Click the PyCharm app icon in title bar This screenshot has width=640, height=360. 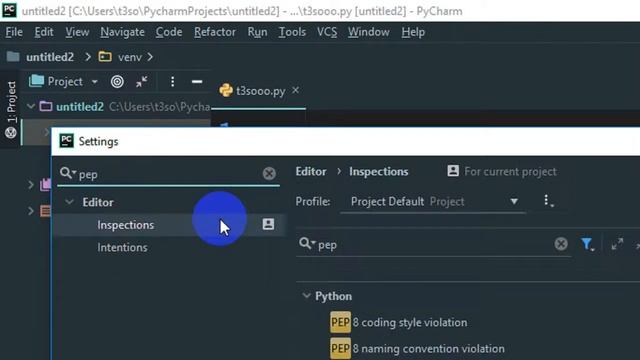click(9, 10)
